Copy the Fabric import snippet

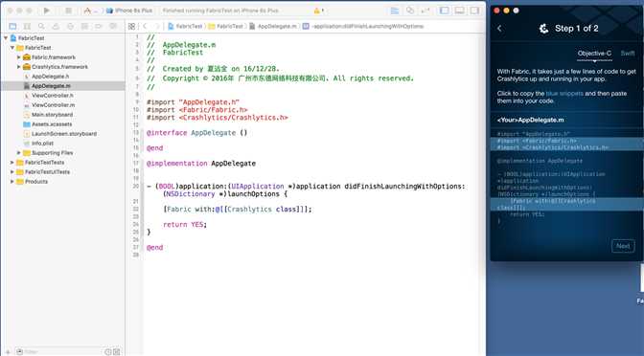567,144
